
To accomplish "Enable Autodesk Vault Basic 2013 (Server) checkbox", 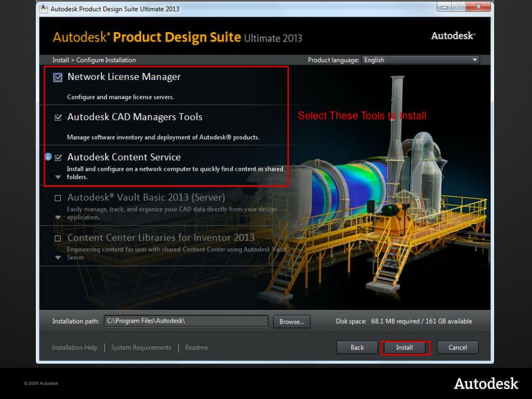I will pyautogui.click(x=58, y=198).
